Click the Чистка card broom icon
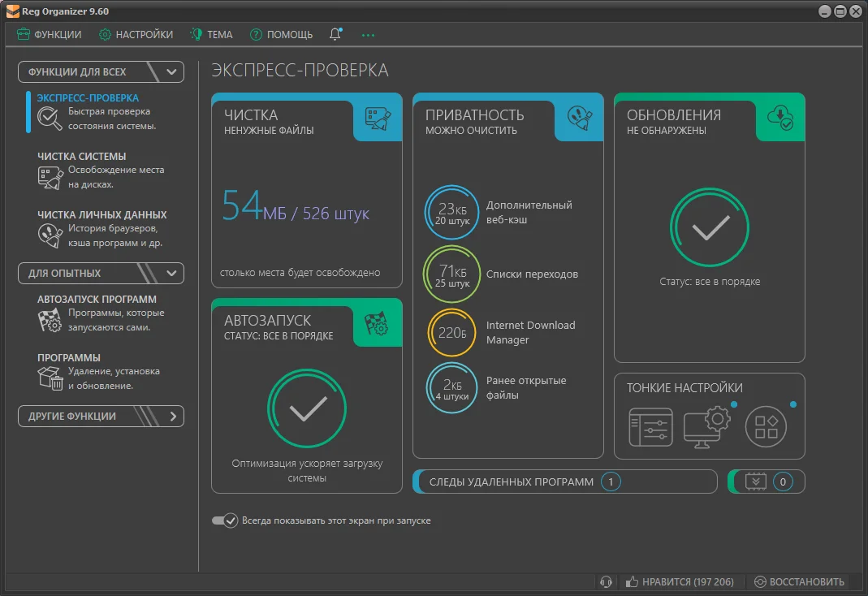This screenshot has width=868, height=596. [x=378, y=120]
